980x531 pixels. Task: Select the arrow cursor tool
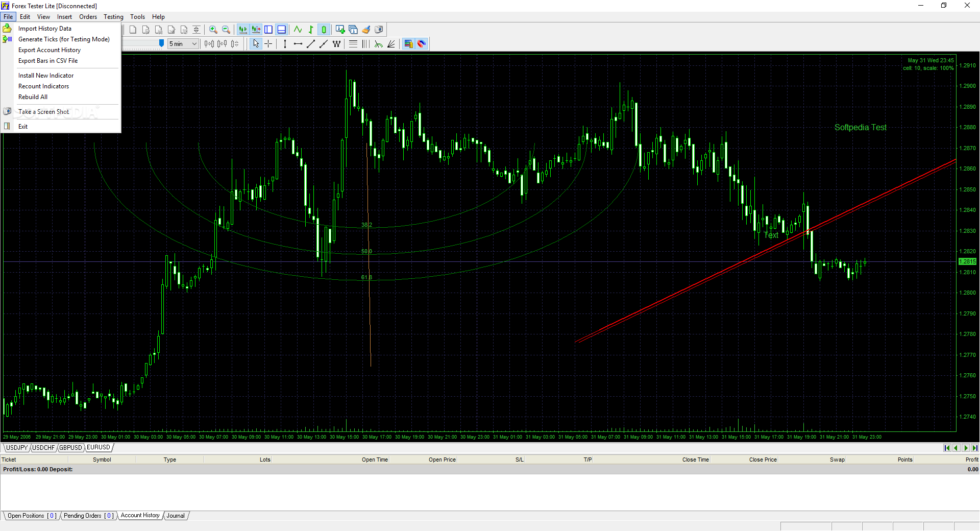256,44
